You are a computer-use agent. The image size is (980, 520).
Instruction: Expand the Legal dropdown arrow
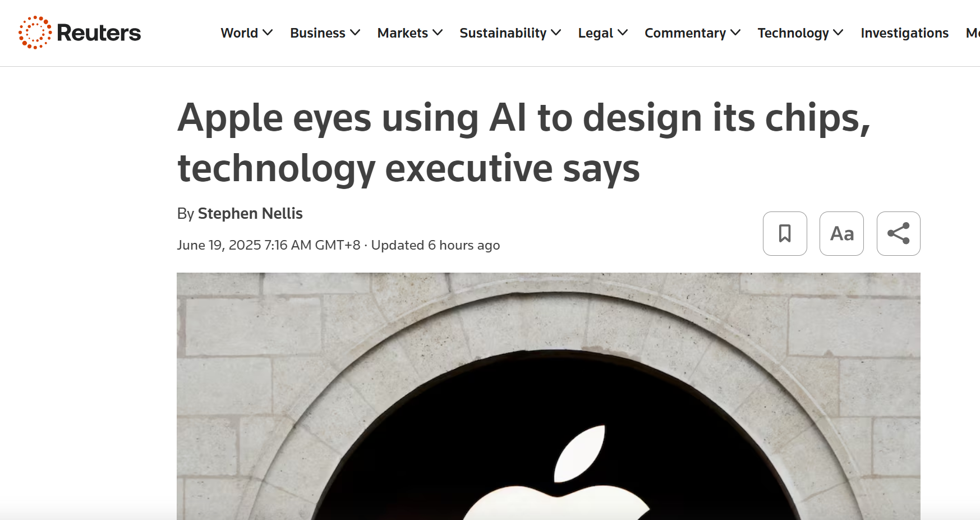(x=623, y=33)
